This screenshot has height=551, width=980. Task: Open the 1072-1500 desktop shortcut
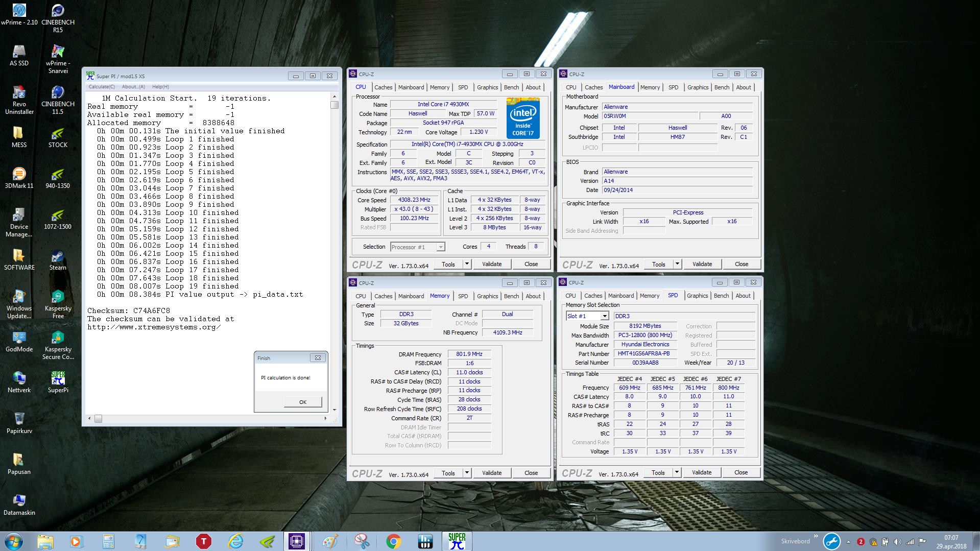click(58, 219)
